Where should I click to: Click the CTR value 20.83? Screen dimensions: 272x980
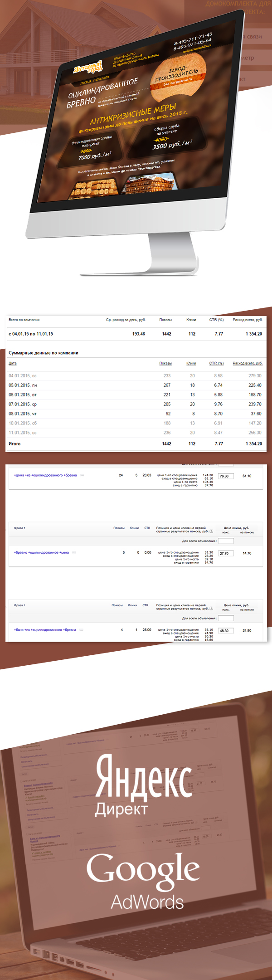[x=147, y=475]
